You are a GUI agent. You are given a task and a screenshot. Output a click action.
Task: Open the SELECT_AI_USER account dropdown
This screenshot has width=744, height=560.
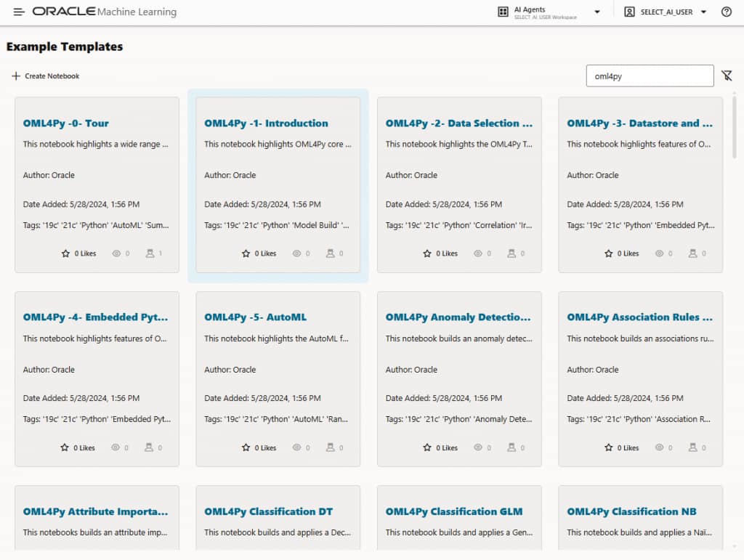tap(703, 12)
